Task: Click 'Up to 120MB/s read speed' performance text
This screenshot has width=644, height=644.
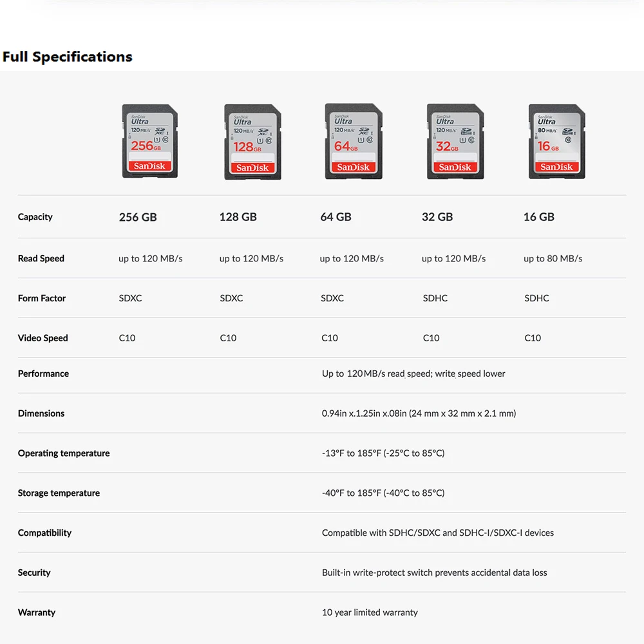Action: coord(413,374)
